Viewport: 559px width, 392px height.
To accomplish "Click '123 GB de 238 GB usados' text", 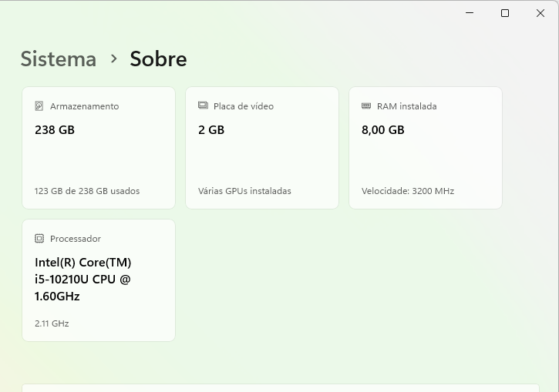I will pyautogui.click(x=87, y=191).
